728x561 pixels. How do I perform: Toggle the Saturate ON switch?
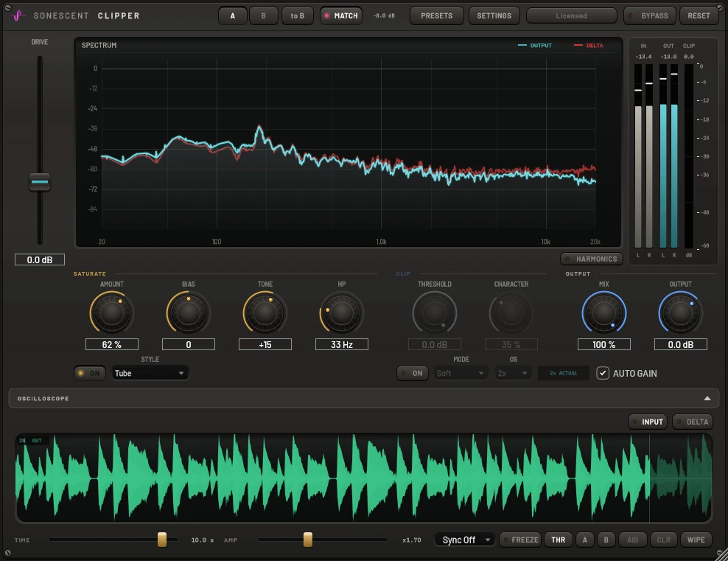click(90, 373)
